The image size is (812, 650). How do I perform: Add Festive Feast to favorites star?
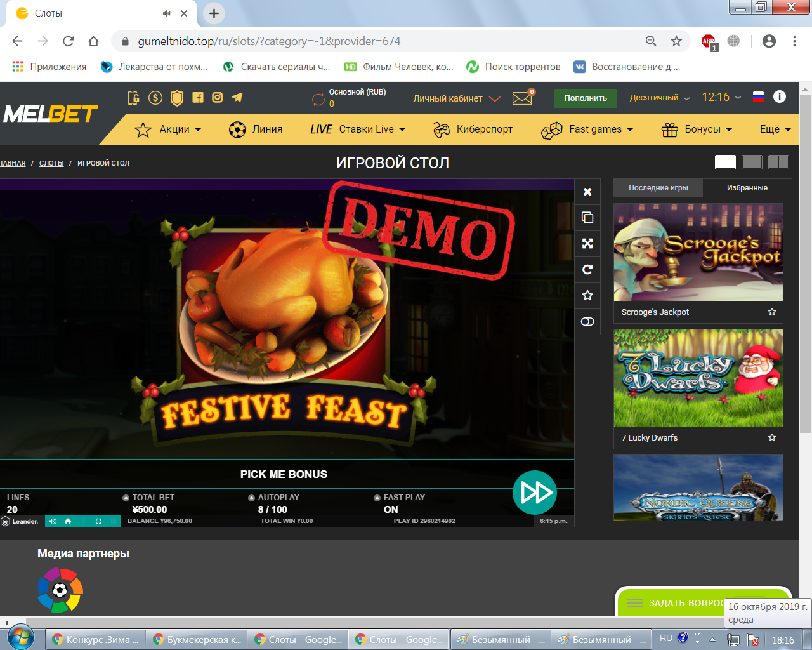coord(587,295)
